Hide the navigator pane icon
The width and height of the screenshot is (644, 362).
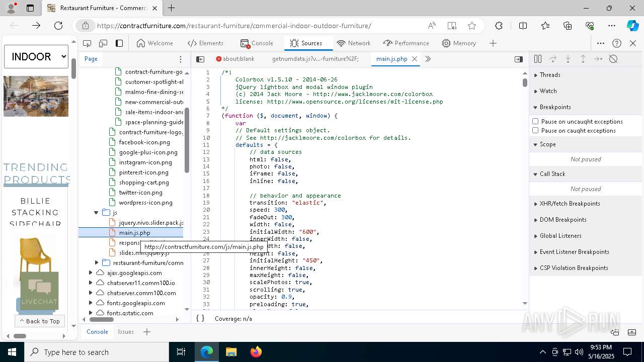(200, 59)
